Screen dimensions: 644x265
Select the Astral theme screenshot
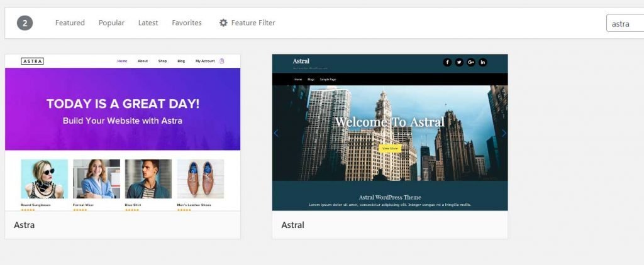390,132
